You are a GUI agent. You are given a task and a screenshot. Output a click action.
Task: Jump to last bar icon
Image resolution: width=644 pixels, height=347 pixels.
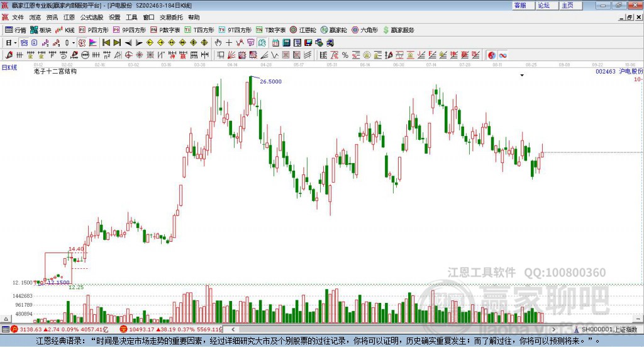117,43
